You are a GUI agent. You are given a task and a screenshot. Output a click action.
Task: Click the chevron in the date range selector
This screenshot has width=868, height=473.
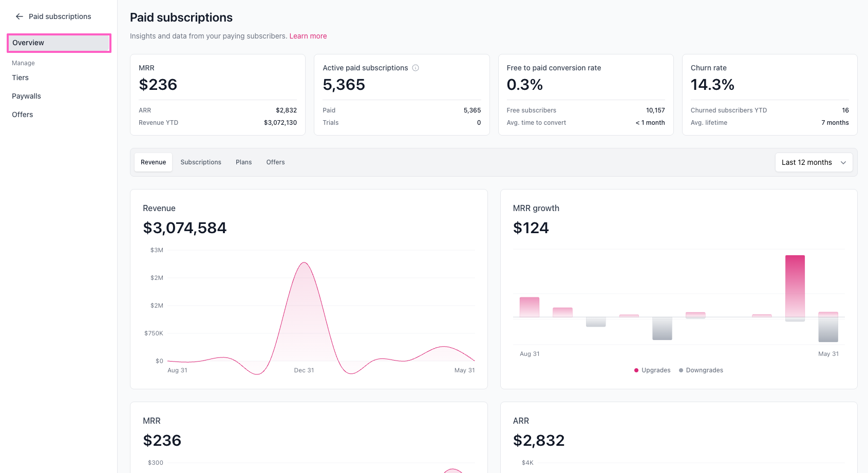tap(843, 163)
